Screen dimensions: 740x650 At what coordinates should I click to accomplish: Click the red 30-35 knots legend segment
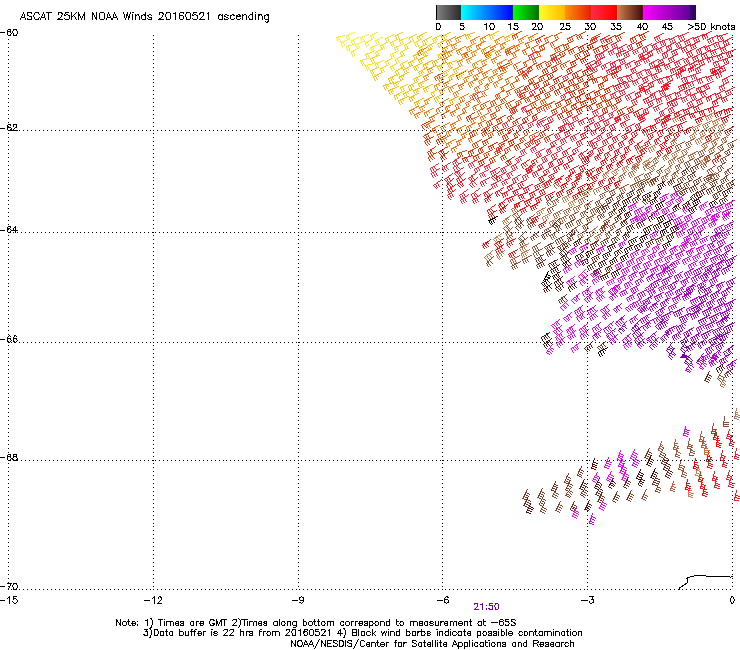coord(604,12)
